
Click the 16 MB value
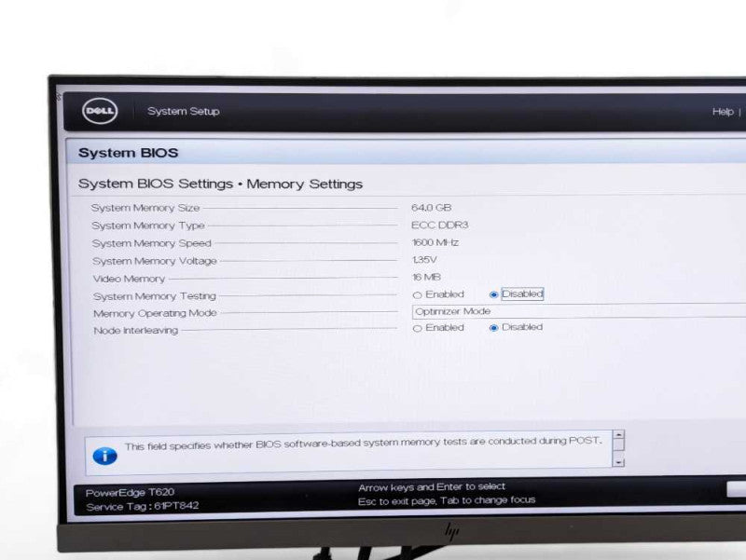click(426, 277)
